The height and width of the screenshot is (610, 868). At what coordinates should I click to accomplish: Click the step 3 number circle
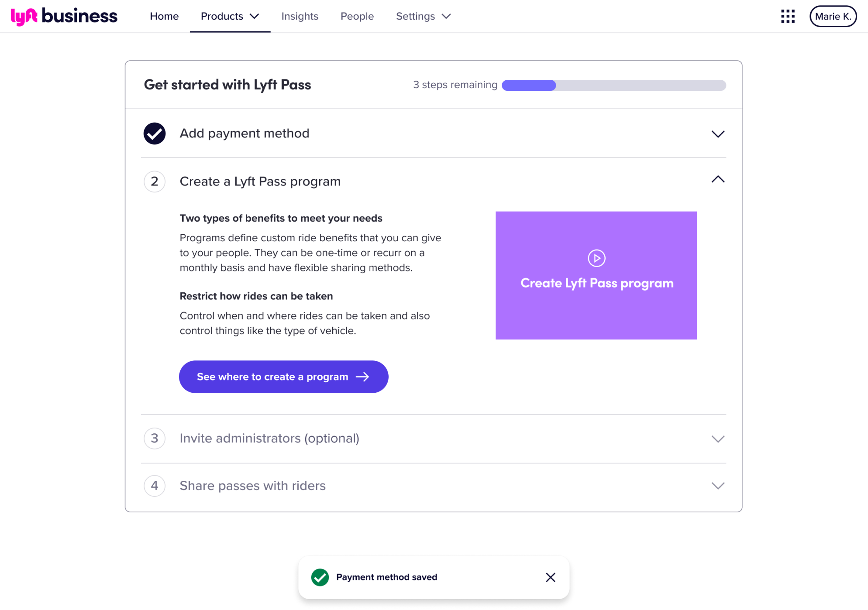click(x=155, y=438)
